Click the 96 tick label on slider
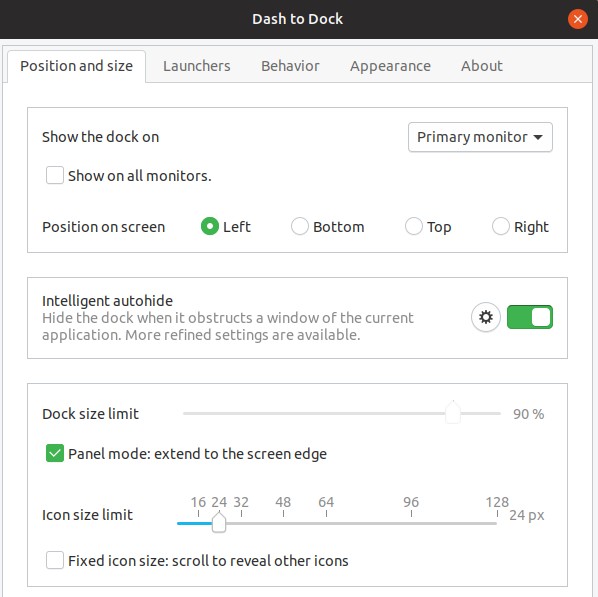Image resolution: width=598 pixels, height=597 pixels. [411, 502]
